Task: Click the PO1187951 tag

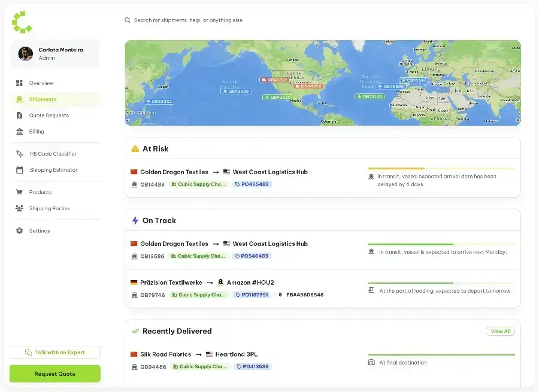Action: [252, 295]
